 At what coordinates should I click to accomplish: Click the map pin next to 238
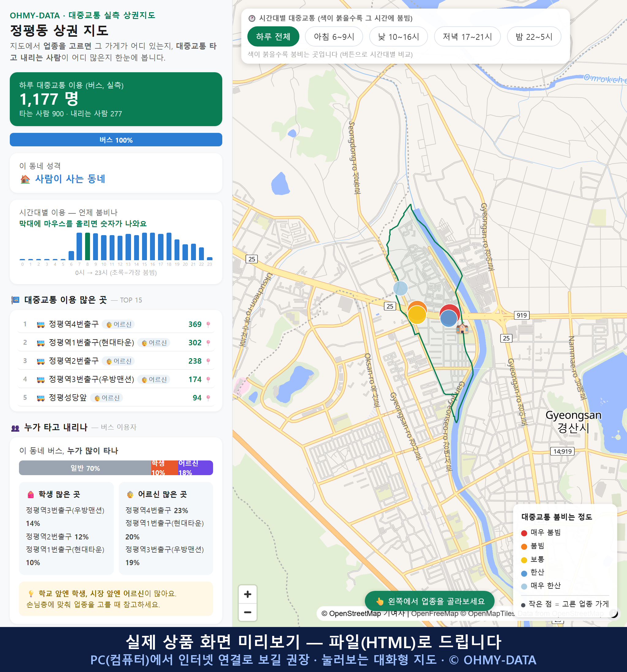(208, 361)
